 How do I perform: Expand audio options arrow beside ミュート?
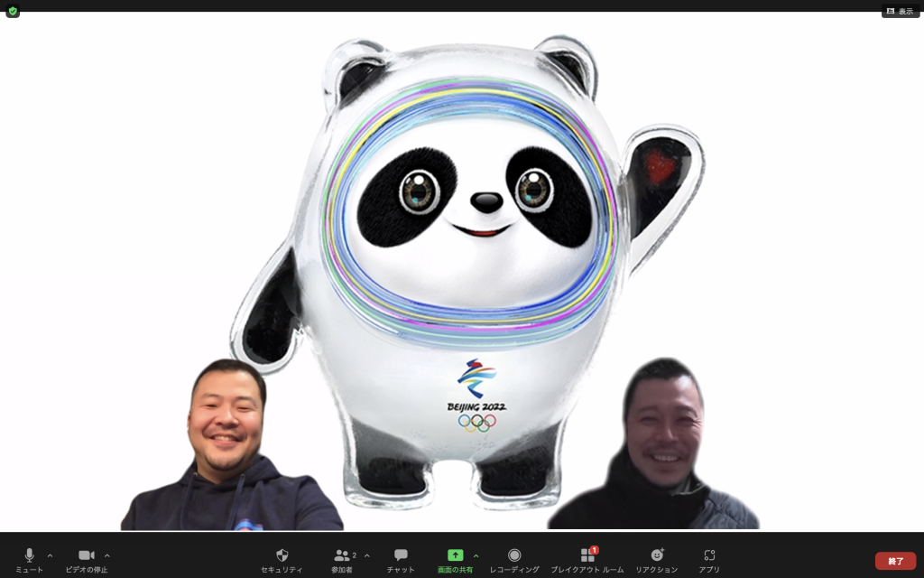[x=51, y=555]
